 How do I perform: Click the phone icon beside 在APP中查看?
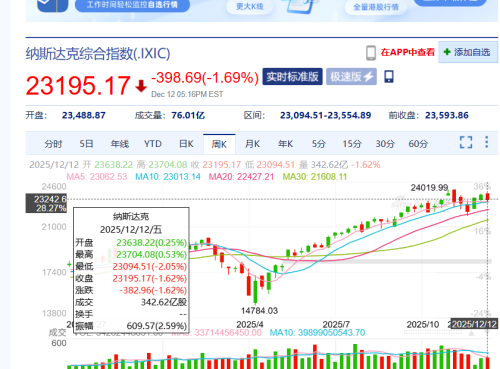[x=371, y=53]
